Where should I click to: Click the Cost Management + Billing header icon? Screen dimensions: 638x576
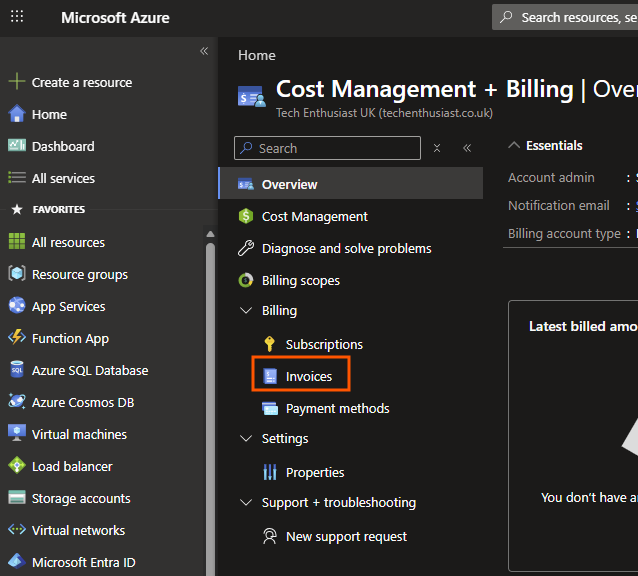251,97
